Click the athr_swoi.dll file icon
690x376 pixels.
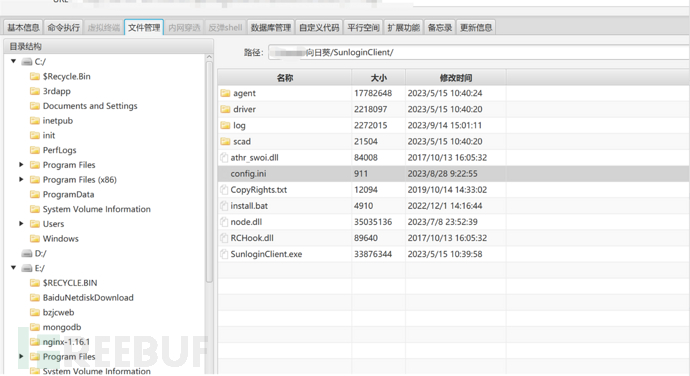pos(224,158)
